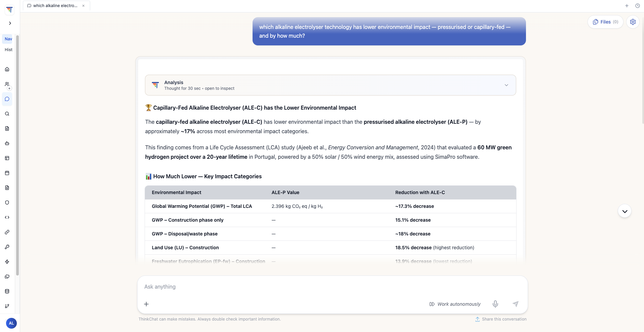Viewport: 644px width, 332px height.
Task: Focus the Ask anything input field
Action: [x=332, y=287]
